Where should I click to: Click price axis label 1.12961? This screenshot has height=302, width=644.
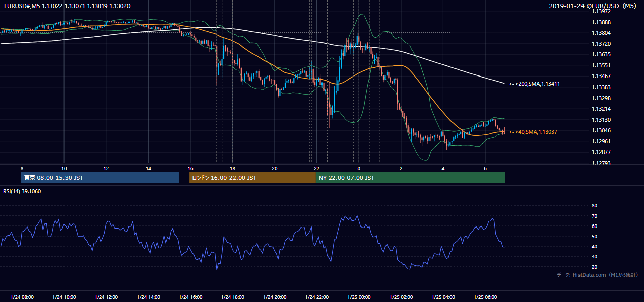click(601, 141)
